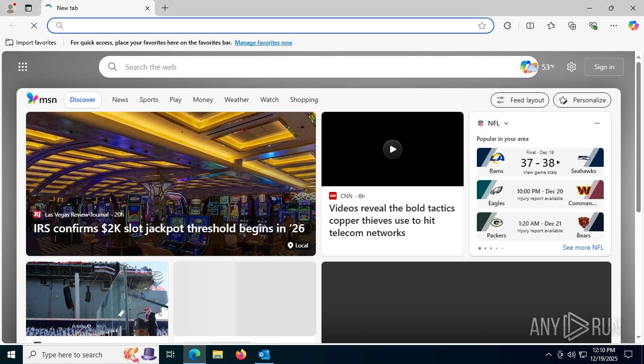Select the Shopping tab
Image resolution: width=644 pixels, height=364 pixels.
304,100
